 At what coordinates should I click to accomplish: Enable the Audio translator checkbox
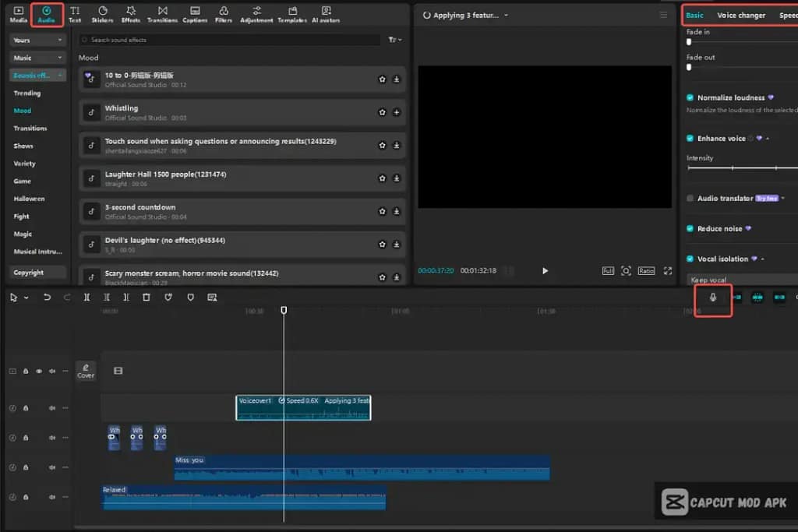pos(690,198)
